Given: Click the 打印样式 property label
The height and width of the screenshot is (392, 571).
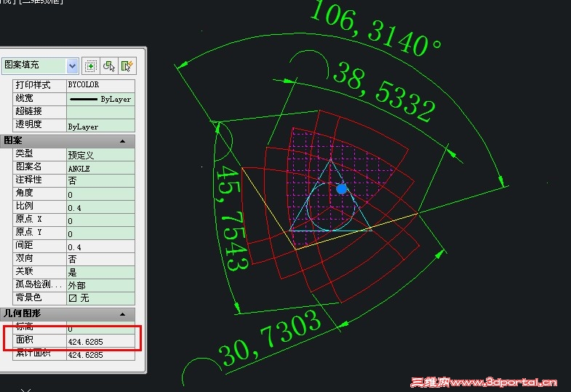Looking at the screenshot, I should point(33,85).
